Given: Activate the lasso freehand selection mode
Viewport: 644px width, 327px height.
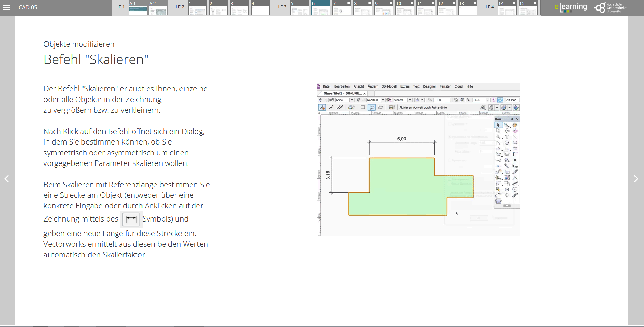Looking at the screenshot, I should pos(372,108).
